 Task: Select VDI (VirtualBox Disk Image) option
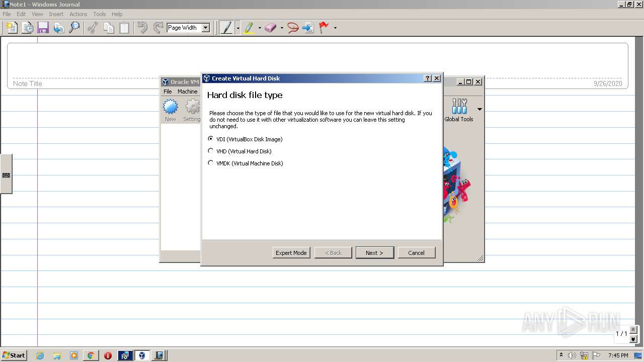pyautogui.click(x=246, y=139)
